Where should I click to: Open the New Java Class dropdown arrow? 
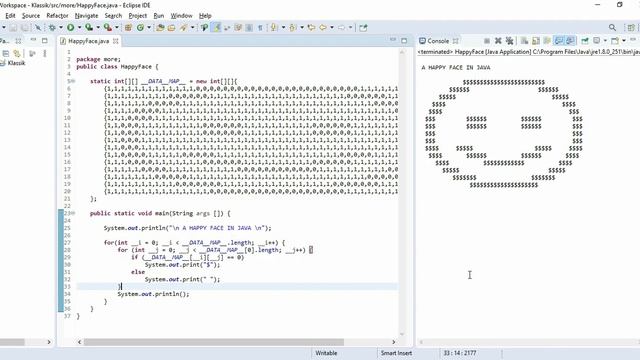149,27
